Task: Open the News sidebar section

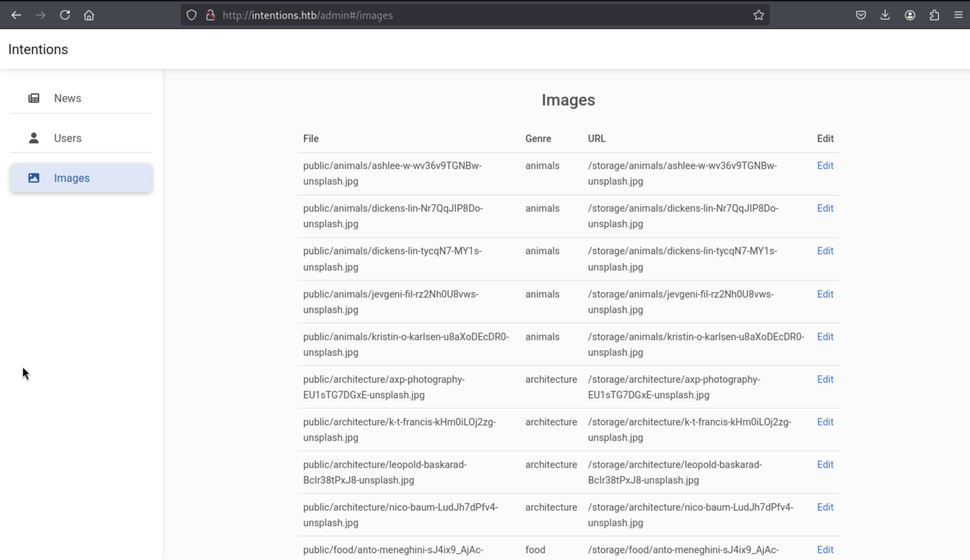Action: click(67, 98)
